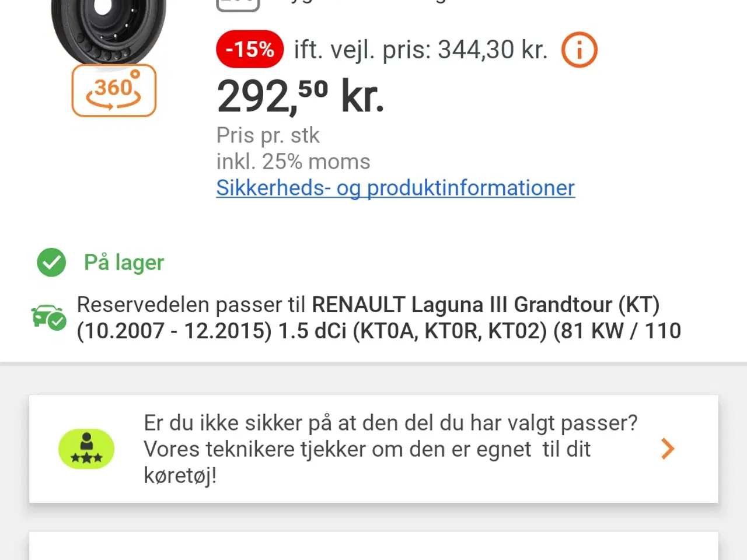
Task: Open 'Sikkerheds- og produktinformationer' link
Action: point(395,188)
